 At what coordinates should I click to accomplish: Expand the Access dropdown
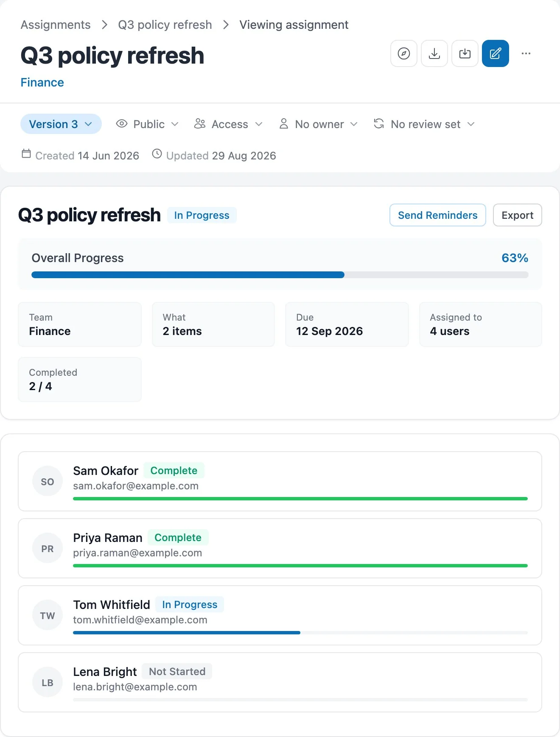point(229,124)
